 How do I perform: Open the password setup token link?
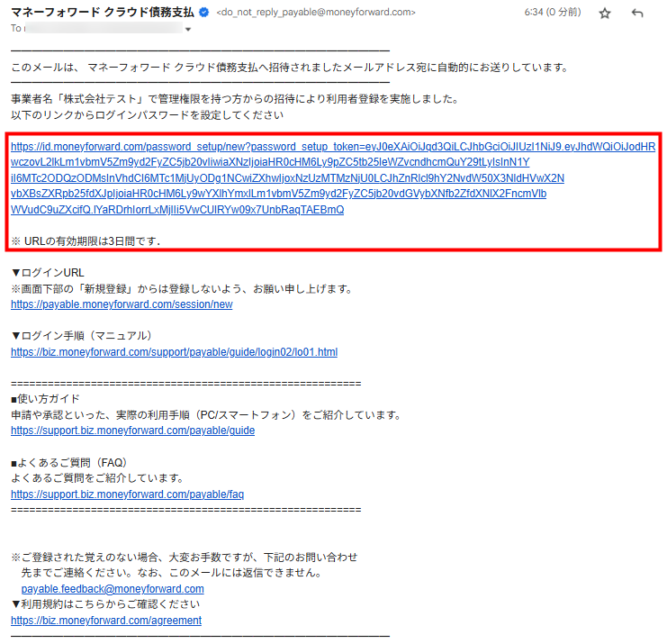click(333, 178)
